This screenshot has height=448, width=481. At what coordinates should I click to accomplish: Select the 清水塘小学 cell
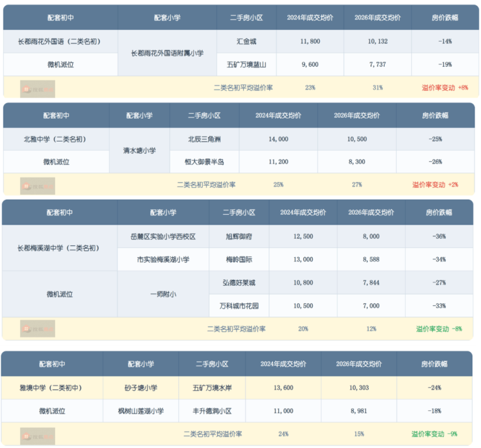pyautogui.click(x=139, y=151)
